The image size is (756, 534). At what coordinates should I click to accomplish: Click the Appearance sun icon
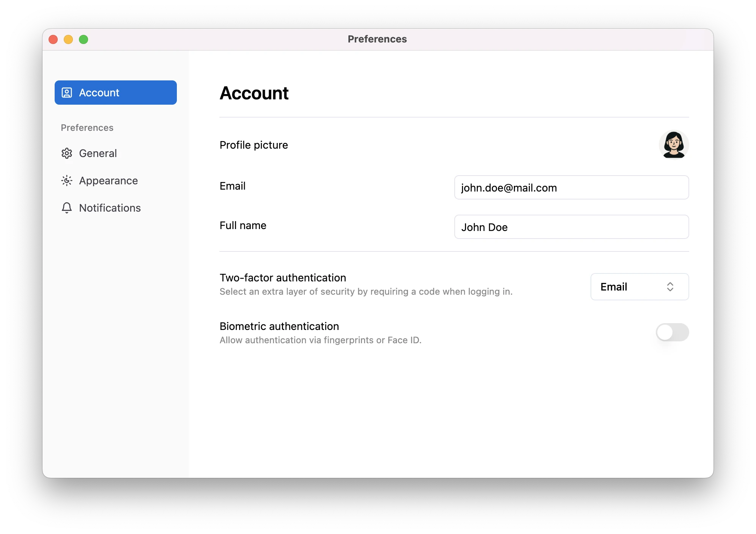tap(67, 181)
